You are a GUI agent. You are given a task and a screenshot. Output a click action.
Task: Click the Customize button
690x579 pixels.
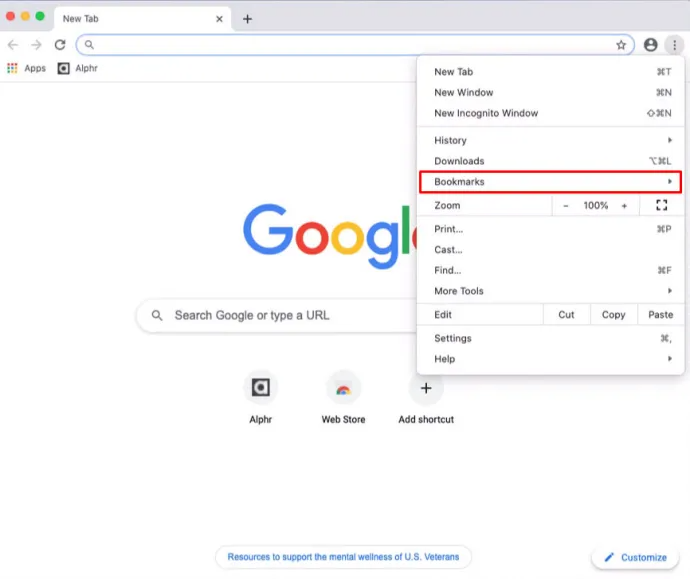click(635, 557)
